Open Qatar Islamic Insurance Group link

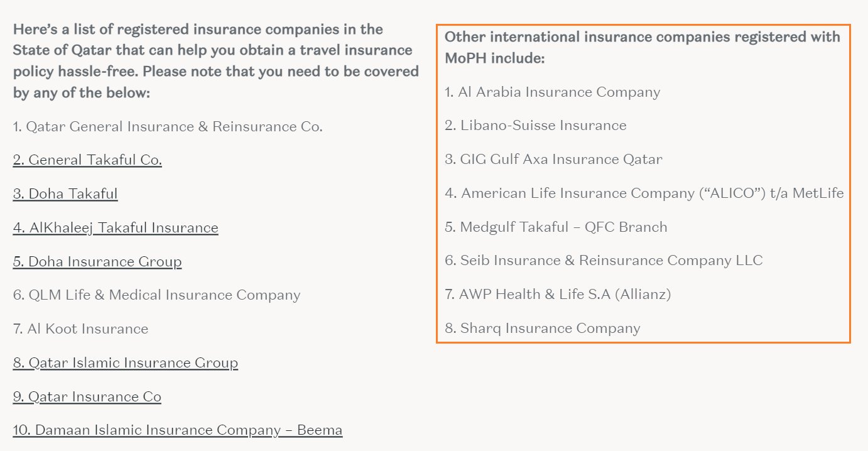(126, 362)
